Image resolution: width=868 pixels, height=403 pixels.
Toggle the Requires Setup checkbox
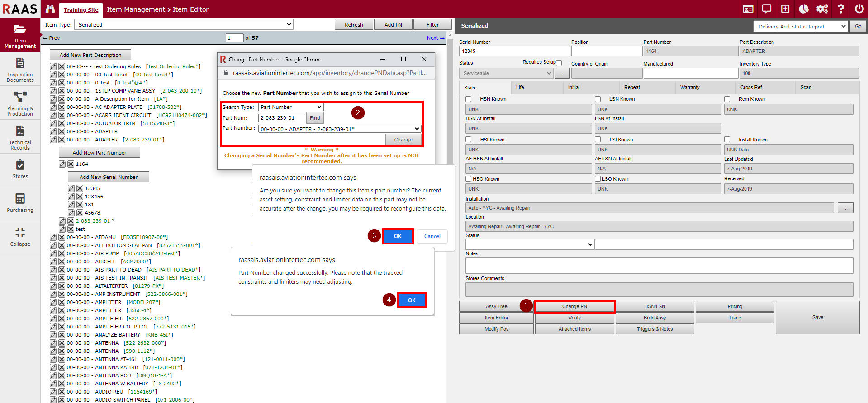click(x=559, y=63)
